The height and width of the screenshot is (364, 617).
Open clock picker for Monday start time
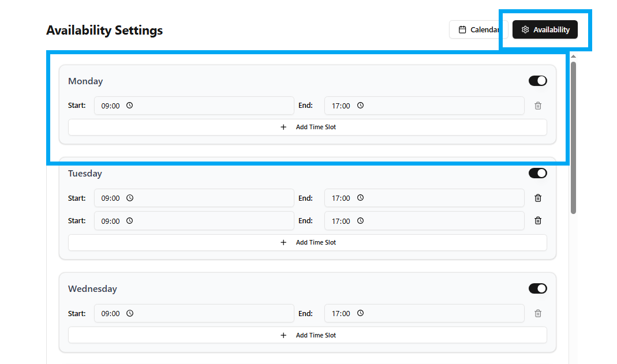[x=130, y=106]
